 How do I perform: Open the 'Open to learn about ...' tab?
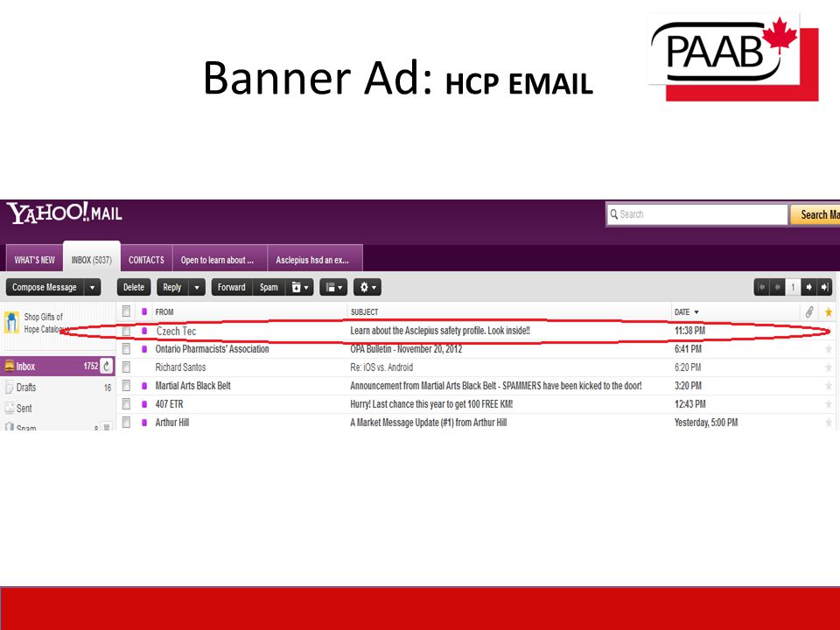tap(220, 260)
